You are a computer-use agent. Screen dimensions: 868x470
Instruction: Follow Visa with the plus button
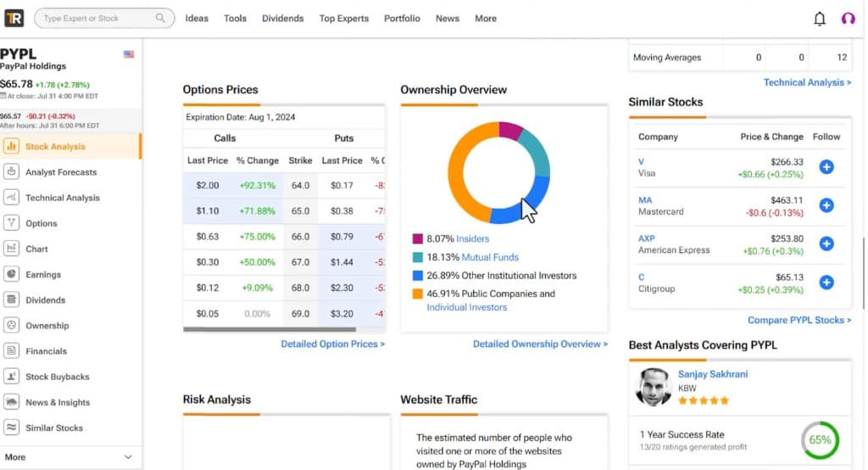point(826,167)
